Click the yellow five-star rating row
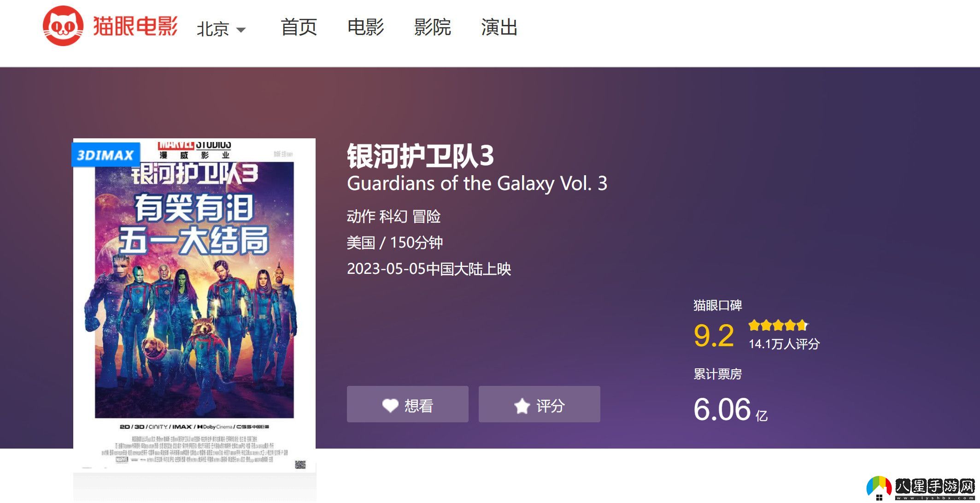Viewport: 980px width, 503px height. tap(778, 325)
